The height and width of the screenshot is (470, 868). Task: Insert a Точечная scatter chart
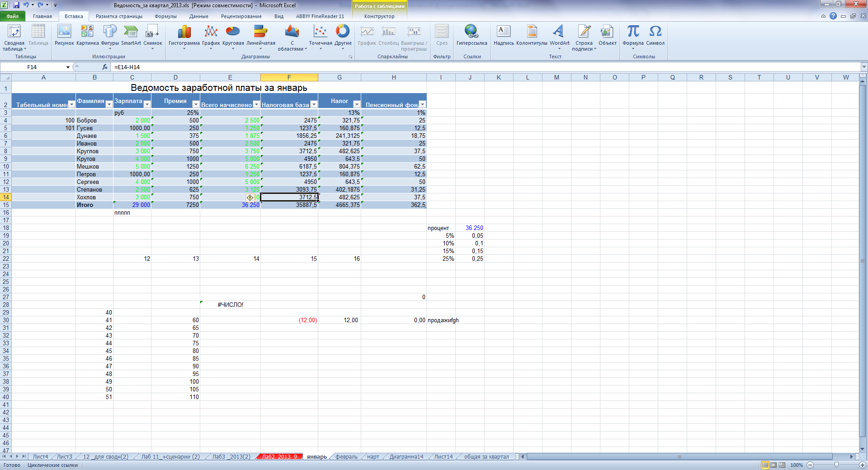click(x=321, y=38)
